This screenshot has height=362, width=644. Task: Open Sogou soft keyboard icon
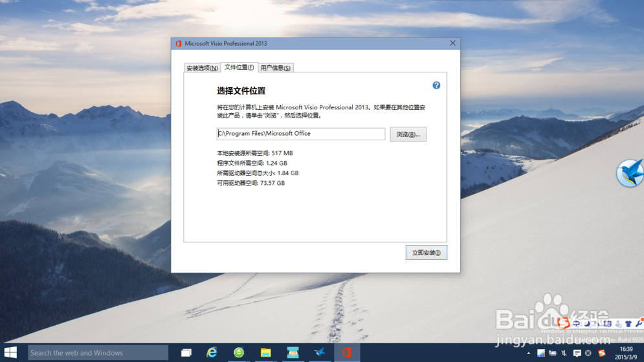[x=607, y=323]
